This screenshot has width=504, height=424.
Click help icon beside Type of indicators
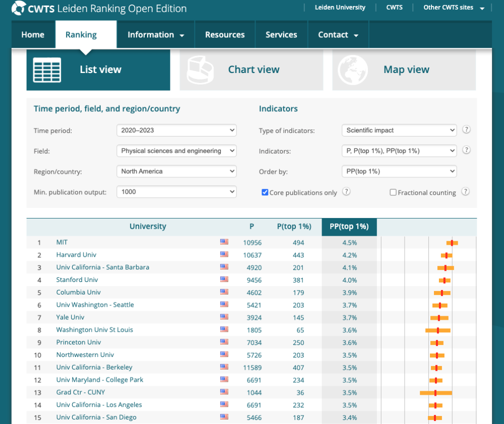[x=466, y=129]
